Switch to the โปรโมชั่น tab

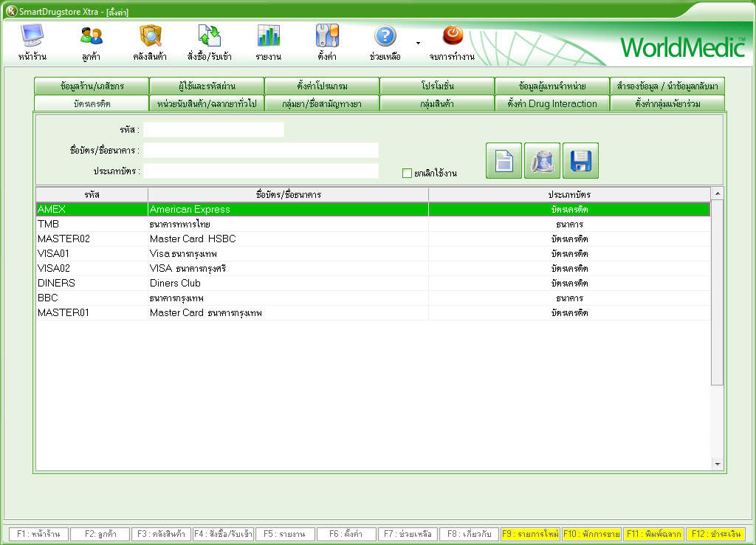[436, 86]
